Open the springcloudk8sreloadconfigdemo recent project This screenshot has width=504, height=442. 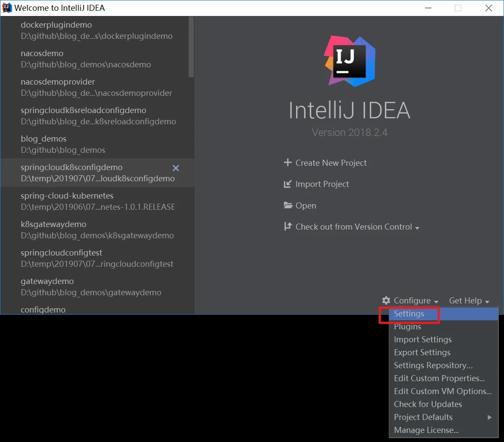point(98,116)
